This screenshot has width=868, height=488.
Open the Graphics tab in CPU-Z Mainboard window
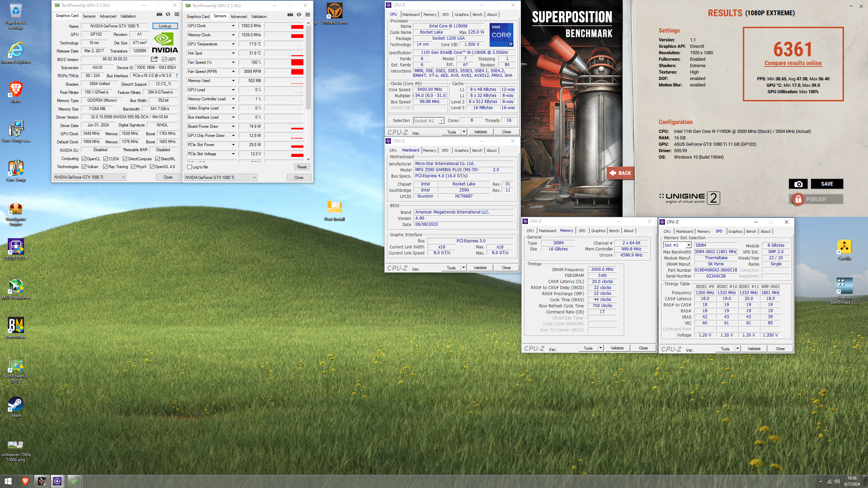point(461,150)
